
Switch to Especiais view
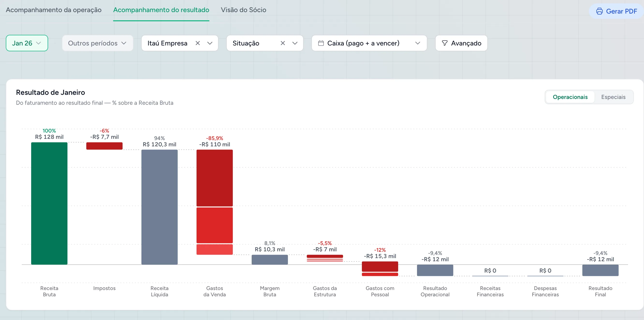(613, 97)
